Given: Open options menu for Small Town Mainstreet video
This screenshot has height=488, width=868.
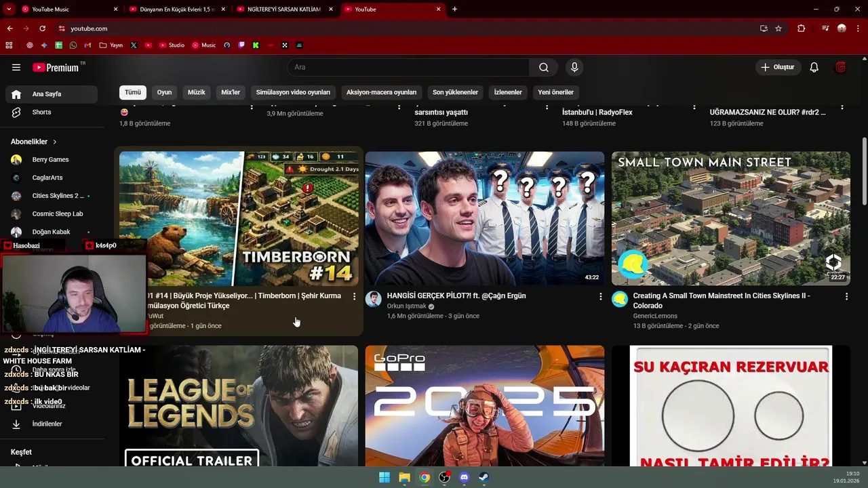Looking at the screenshot, I should click(846, 296).
